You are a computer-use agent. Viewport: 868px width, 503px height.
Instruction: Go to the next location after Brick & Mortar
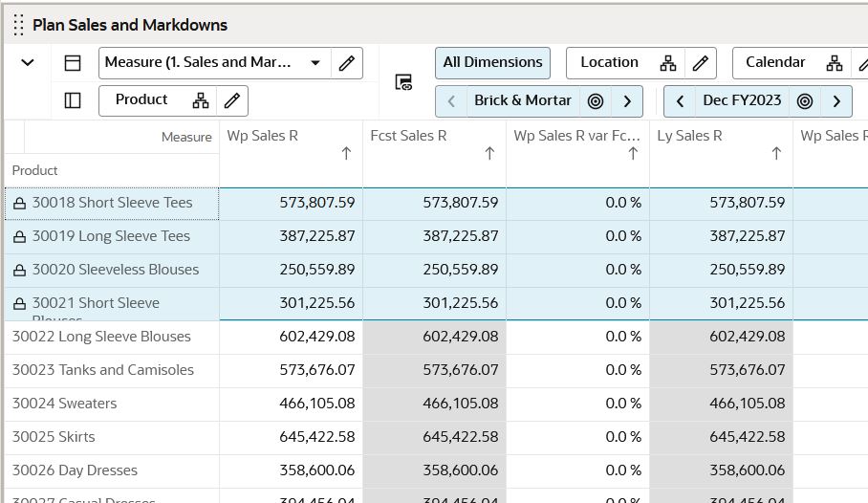pyautogui.click(x=627, y=101)
